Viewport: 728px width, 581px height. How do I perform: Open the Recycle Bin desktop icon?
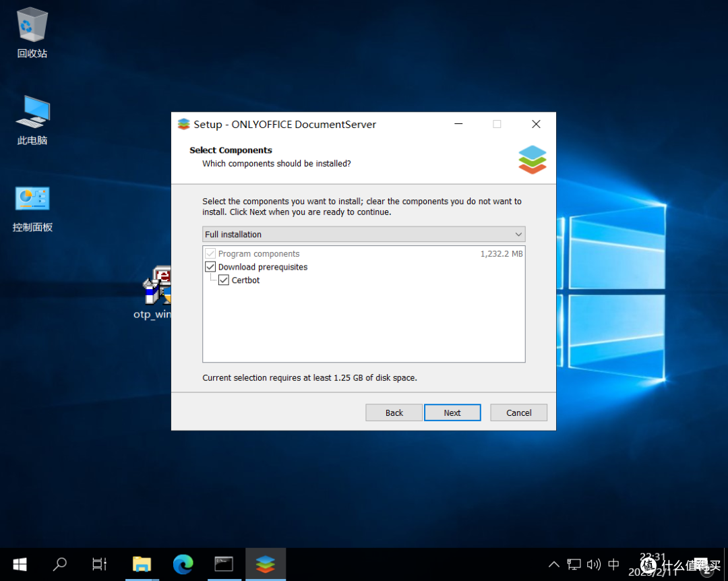(x=32, y=32)
